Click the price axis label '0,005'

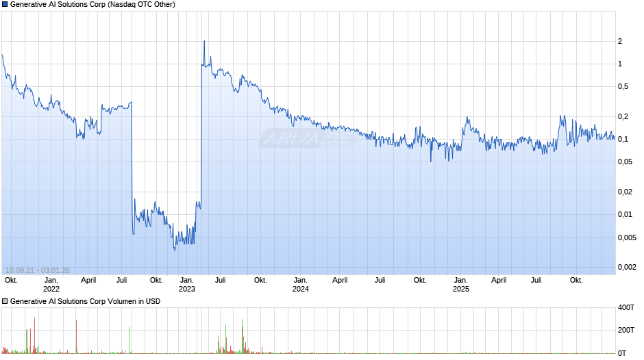coord(627,237)
